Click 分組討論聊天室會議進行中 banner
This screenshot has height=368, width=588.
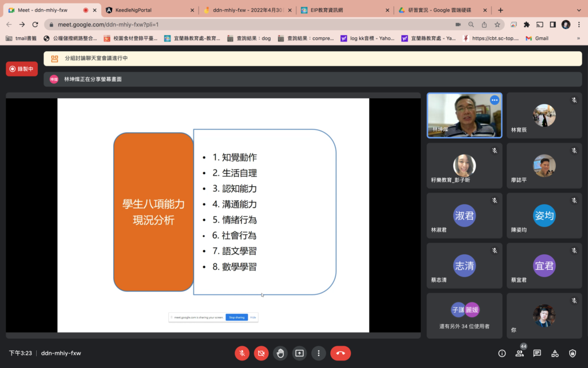[x=313, y=59]
